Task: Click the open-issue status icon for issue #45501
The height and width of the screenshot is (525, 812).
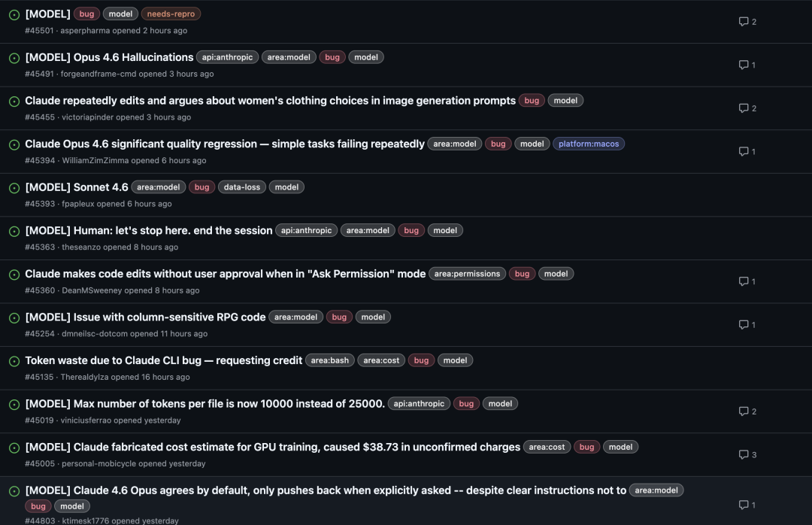Action: [14, 14]
